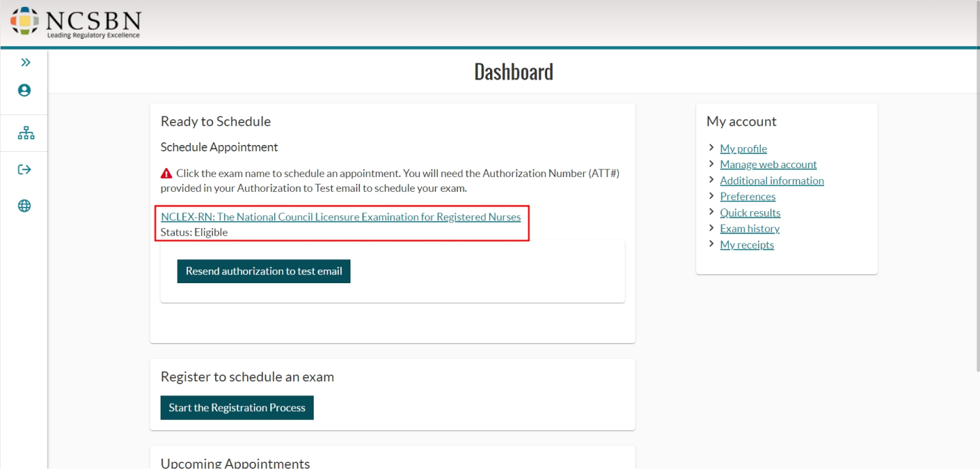Open the NCLEX-RN exam scheduling link

pos(340,217)
